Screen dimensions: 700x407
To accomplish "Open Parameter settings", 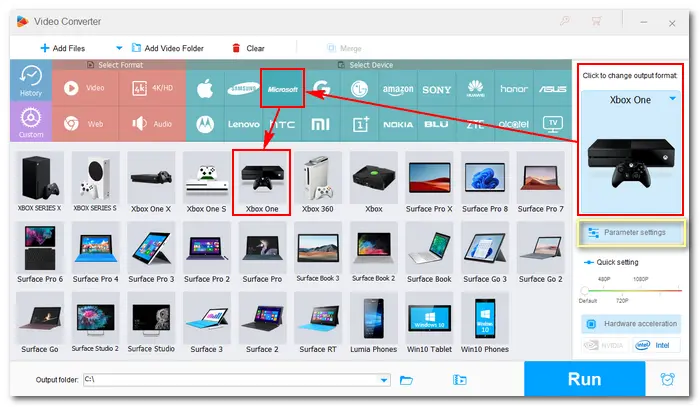I will 631,233.
